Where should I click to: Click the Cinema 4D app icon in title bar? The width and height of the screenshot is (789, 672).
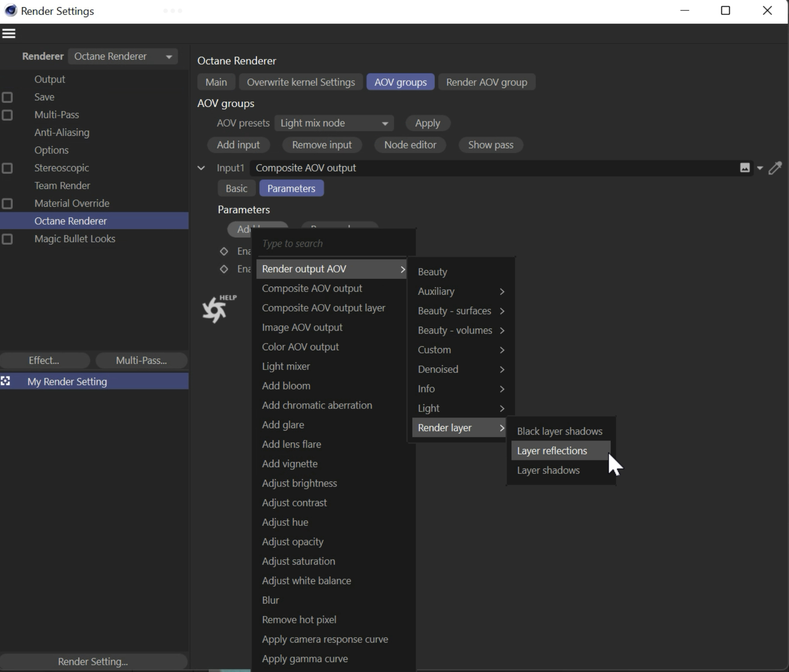pyautogui.click(x=10, y=10)
